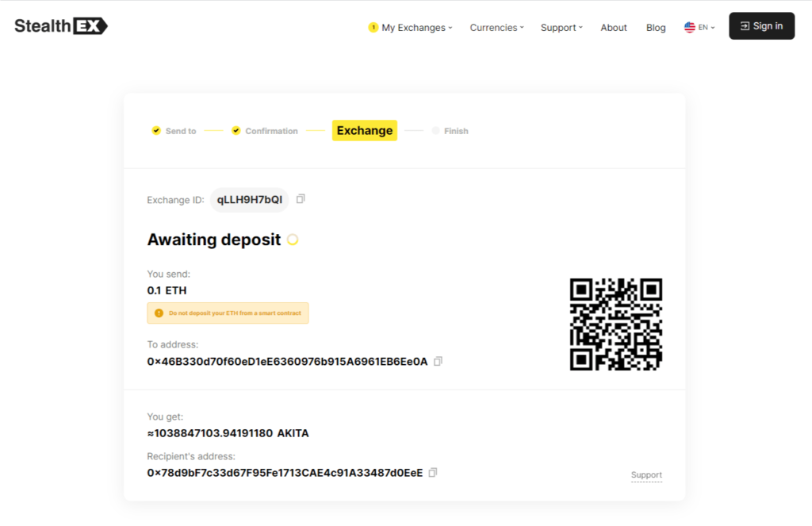Click the deposit address 0x46B330d7...
This screenshot has height=526, width=812.
click(287, 362)
